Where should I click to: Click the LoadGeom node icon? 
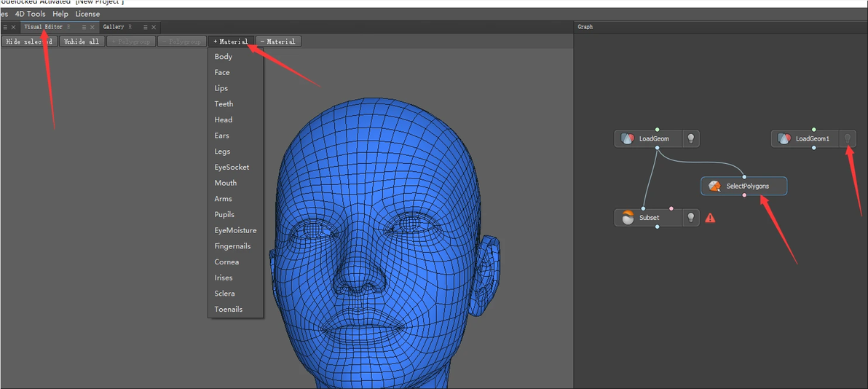[x=627, y=138]
